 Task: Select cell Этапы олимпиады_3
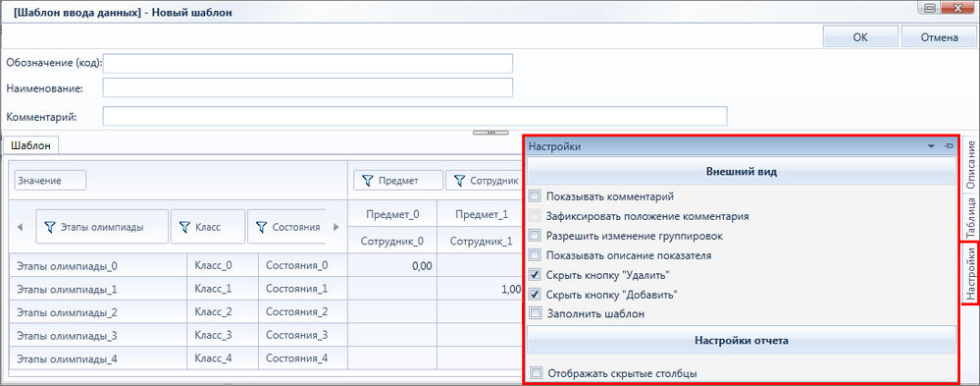pyautogui.click(x=98, y=335)
